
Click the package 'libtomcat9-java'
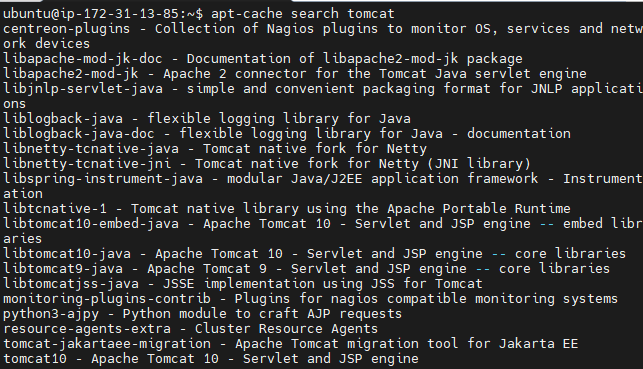point(63,269)
